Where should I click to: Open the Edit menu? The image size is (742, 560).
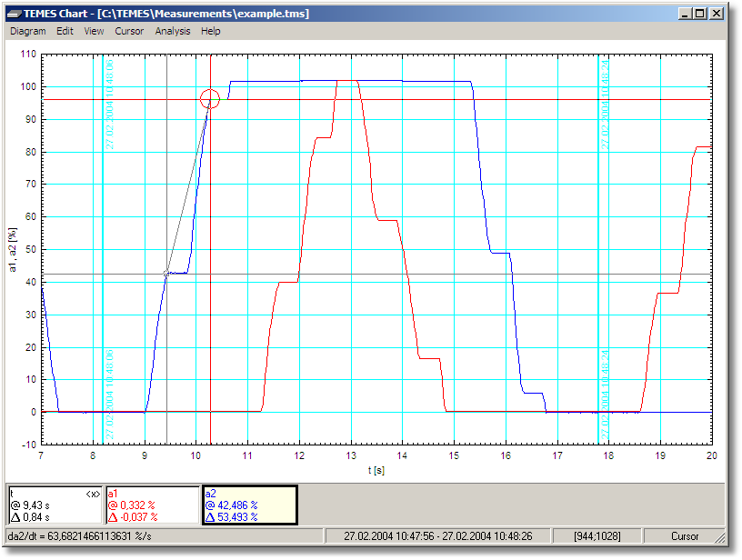pos(65,31)
